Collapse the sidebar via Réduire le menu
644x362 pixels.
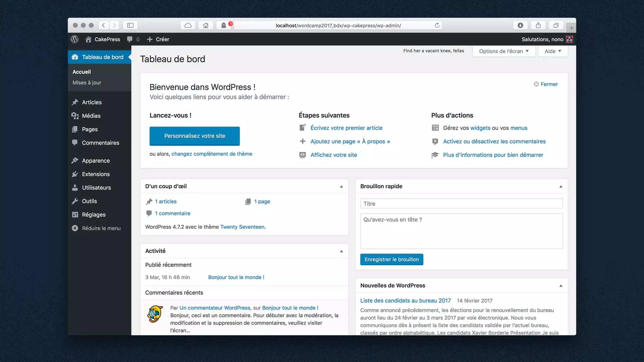click(x=101, y=228)
